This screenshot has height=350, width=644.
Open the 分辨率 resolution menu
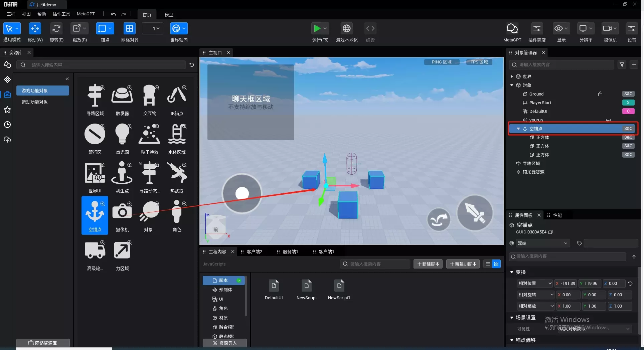[x=586, y=29]
